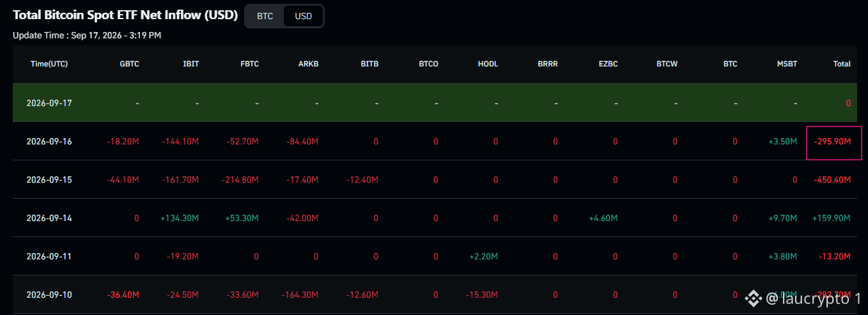Viewport: 868px width, 315px height.
Task: Click the IBIT column header
Action: pos(190,64)
